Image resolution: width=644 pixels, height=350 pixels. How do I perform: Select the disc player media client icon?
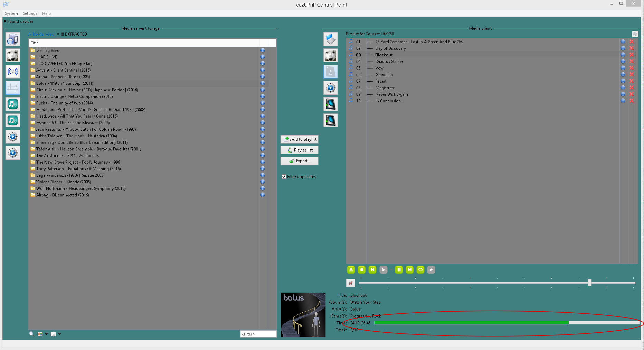pos(331,88)
